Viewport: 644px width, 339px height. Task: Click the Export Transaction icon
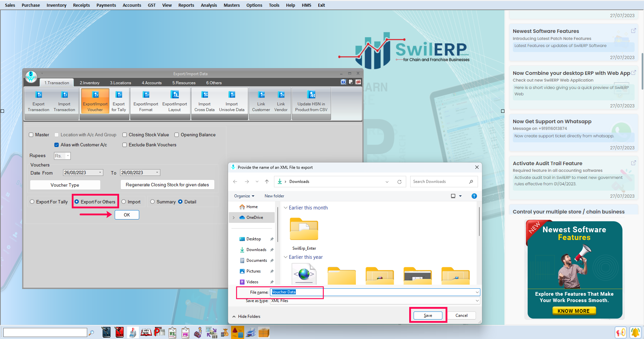[x=39, y=101]
